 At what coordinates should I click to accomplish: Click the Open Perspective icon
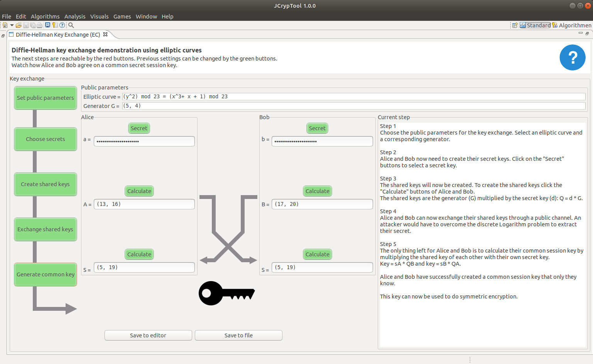[x=515, y=25]
